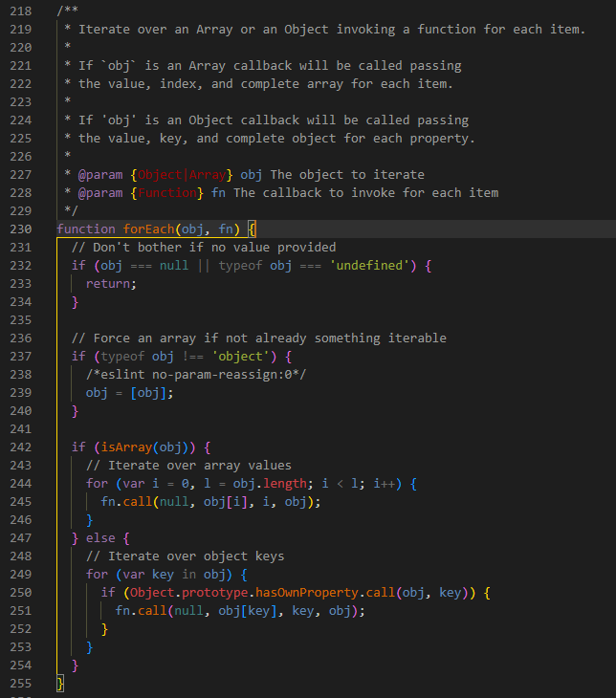Image resolution: width=616 pixels, height=698 pixels.
Task: Click the 'var key in obj' loop header
Action: point(174,574)
